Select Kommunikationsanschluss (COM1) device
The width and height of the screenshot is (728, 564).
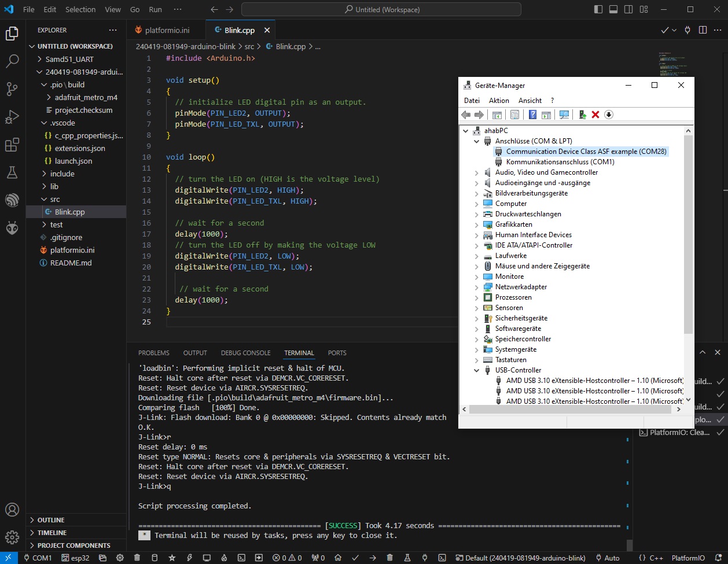[x=554, y=162]
